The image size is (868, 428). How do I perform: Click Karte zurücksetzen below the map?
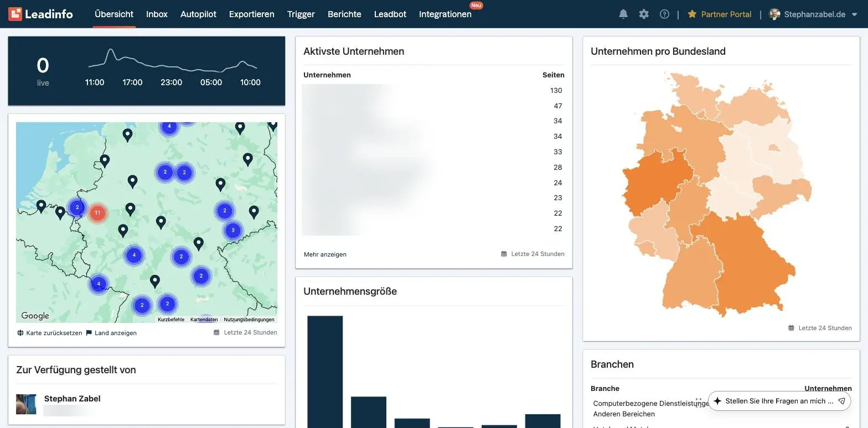pyautogui.click(x=54, y=333)
